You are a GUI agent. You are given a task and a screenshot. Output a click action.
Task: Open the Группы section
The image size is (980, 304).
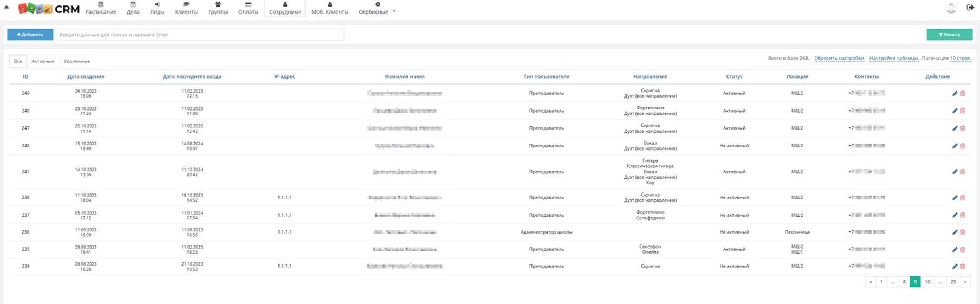pos(218,8)
